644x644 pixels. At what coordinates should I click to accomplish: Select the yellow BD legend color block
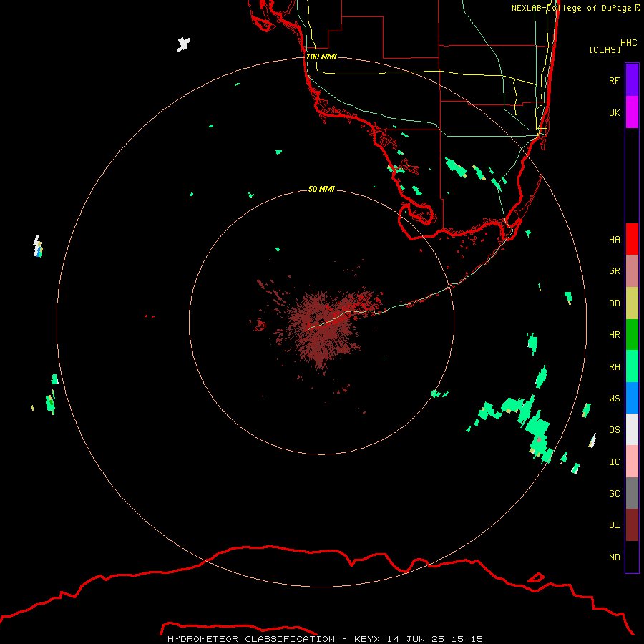(x=632, y=303)
